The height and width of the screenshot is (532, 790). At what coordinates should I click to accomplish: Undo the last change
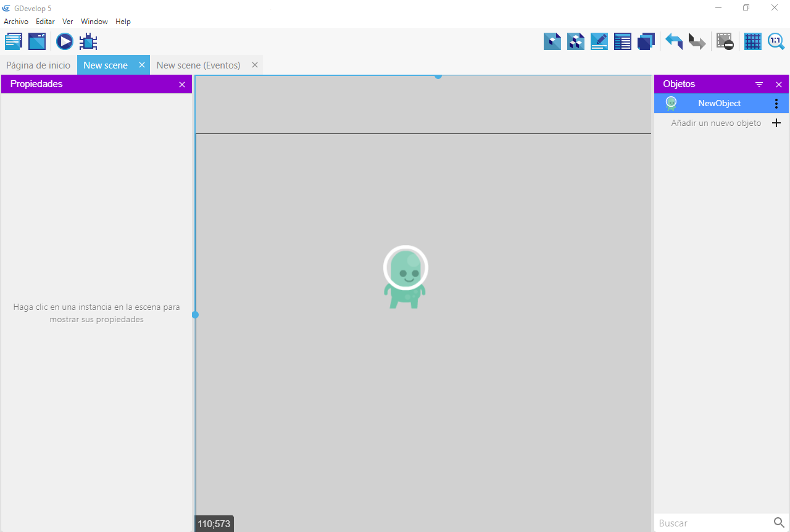click(x=673, y=41)
